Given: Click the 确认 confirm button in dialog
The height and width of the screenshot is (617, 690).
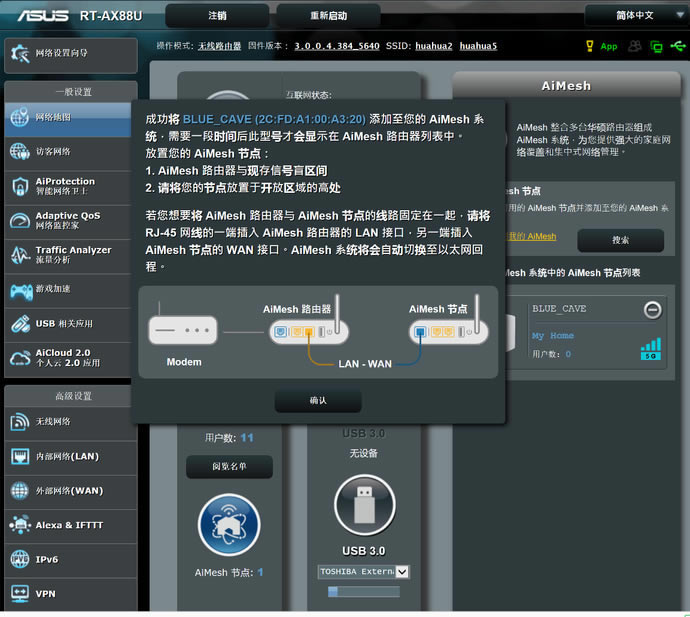Looking at the screenshot, I should click(318, 400).
